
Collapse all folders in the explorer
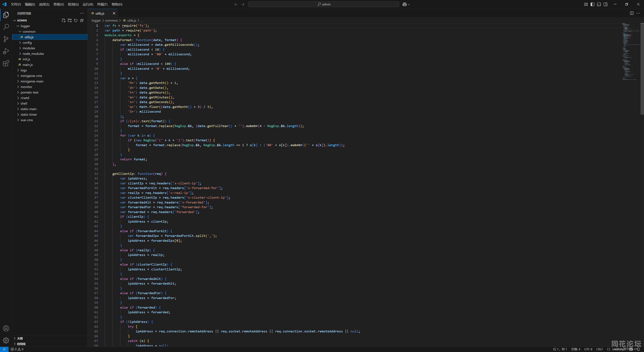pos(82,20)
